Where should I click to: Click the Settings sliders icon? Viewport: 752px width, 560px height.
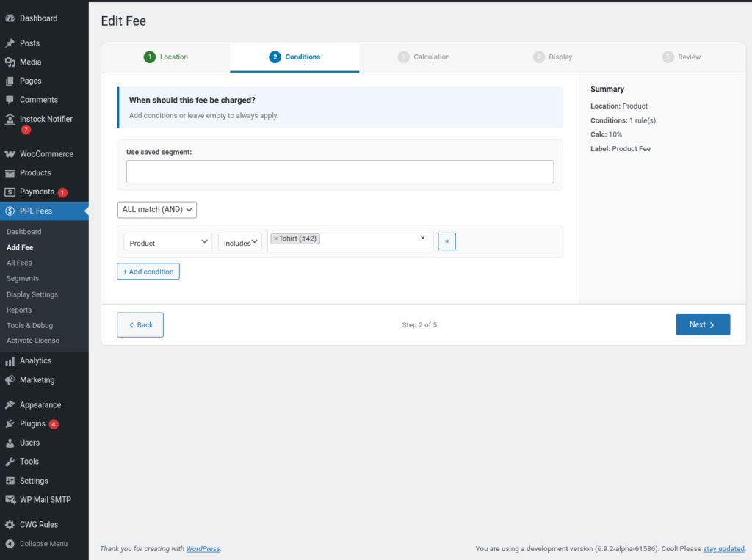pos(10,481)
